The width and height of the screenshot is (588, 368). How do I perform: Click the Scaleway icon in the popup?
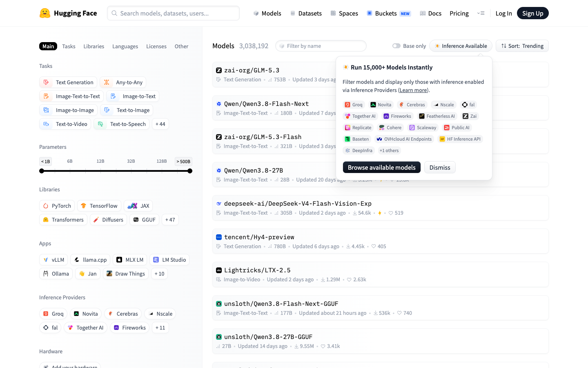(x=412, y=128)
